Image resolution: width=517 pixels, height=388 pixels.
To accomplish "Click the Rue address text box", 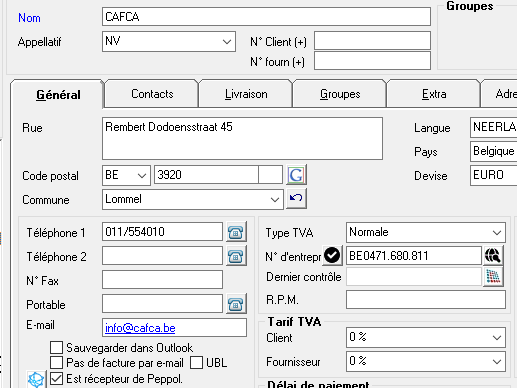I will pos(242,138).
